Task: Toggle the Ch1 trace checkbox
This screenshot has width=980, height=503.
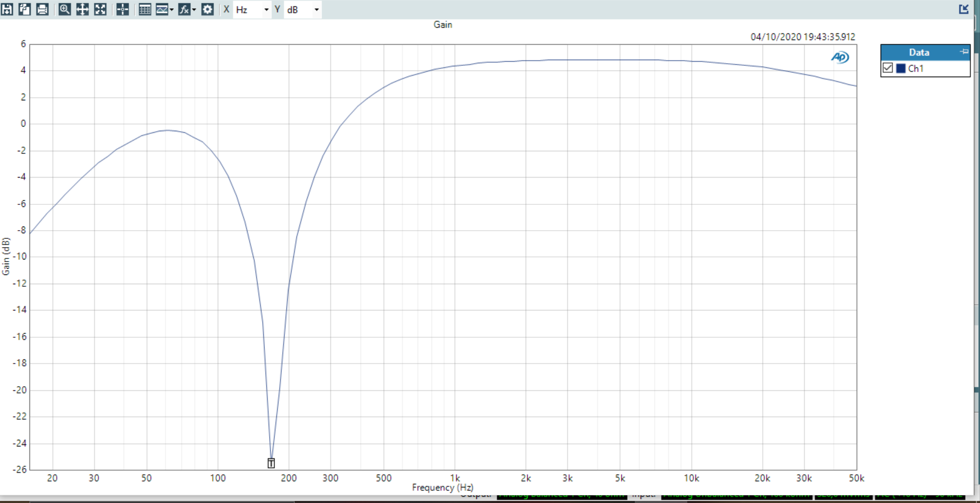Action: (x=888, y=68)
